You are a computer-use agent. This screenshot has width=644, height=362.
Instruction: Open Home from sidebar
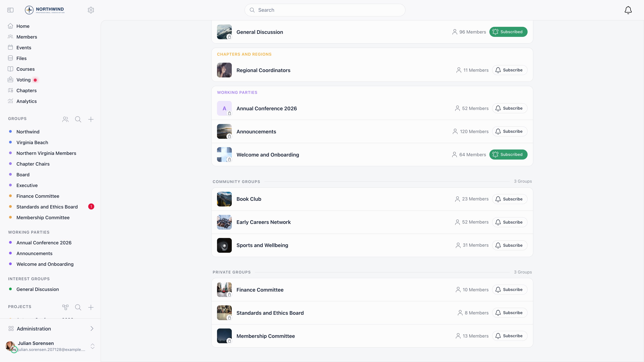tap(23, 26)
